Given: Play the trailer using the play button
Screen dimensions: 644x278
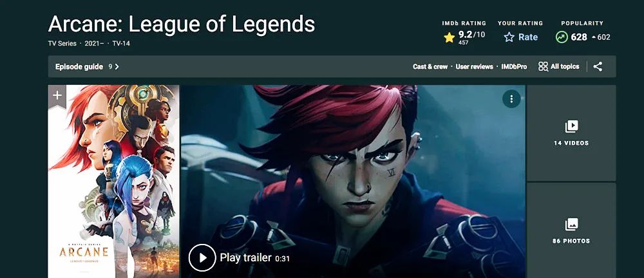Looking at the screenshot, I should pyautogui.click(x=202, y=257).
